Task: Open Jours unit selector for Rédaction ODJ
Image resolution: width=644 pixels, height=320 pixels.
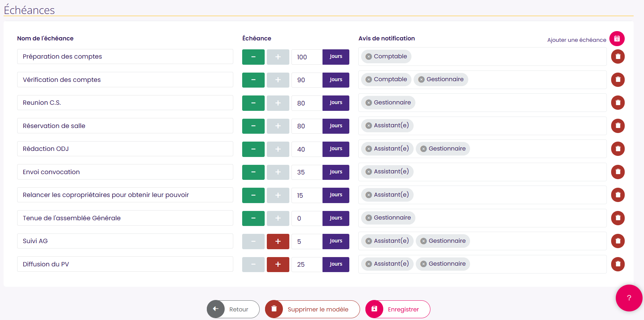Action: click(x=336, y=149)
